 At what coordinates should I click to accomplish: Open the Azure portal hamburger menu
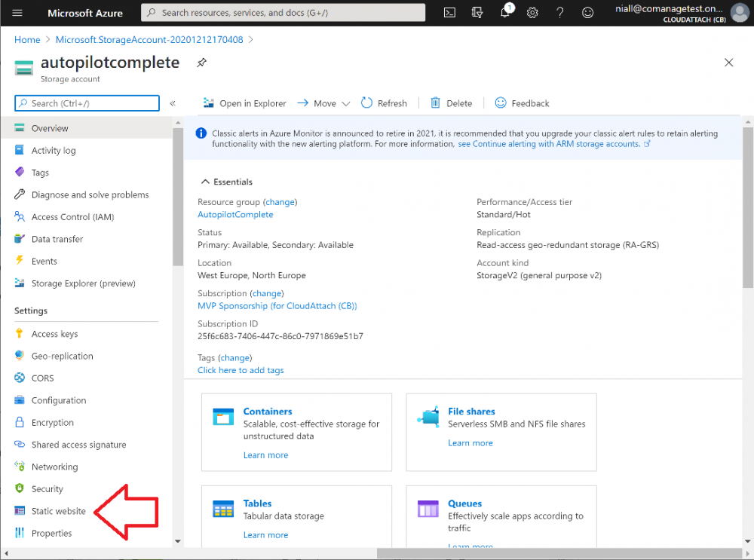coord(17,13)
